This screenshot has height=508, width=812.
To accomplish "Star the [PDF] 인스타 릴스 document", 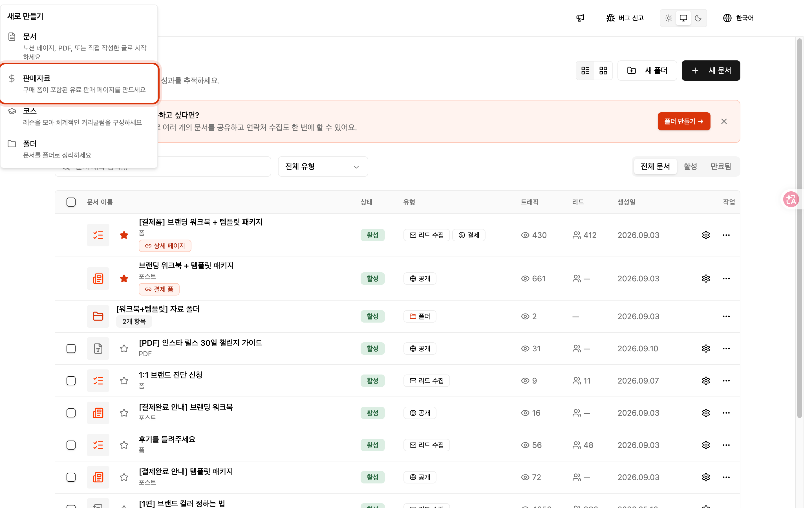I will click(124, 349).
